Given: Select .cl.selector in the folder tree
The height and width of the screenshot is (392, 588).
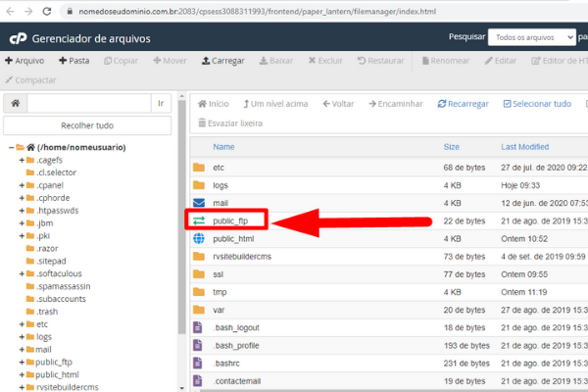Looking at the screenshot, I should point(56,172).
